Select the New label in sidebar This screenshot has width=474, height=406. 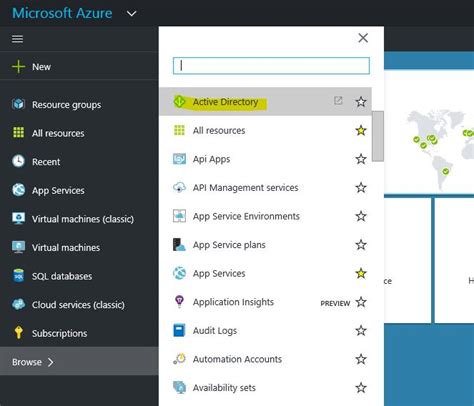pyautogui.click(x=41, y=67)
